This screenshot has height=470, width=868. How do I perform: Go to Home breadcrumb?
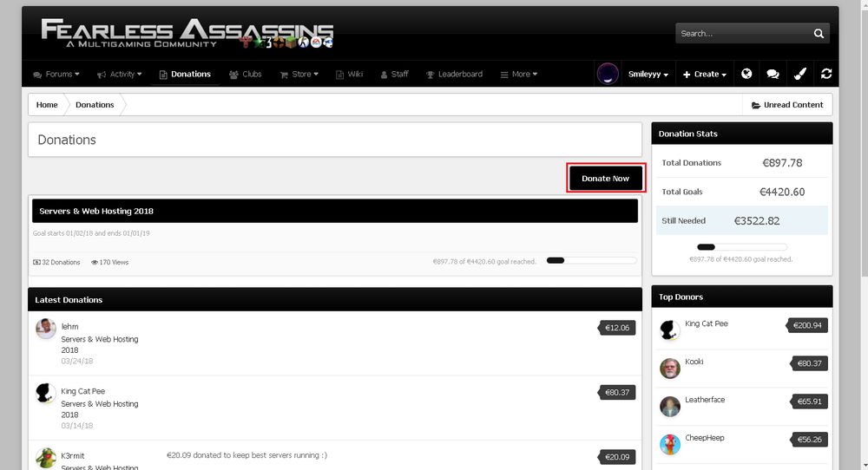click(x=47, y=105)
